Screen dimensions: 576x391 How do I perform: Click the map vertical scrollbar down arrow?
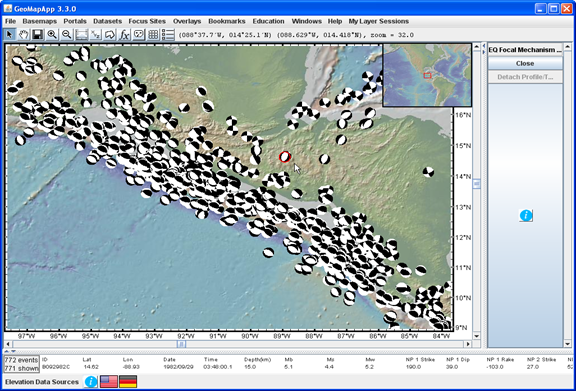coord(476,336)
